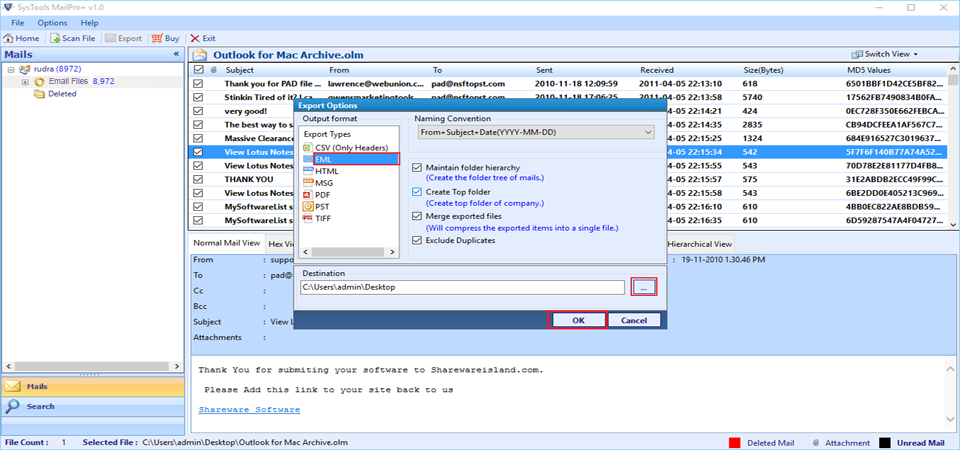Screen dimensions: 960x450
Task: Expand the Email Files tree node
Action: pyautogui.click(x=25, y=81)
